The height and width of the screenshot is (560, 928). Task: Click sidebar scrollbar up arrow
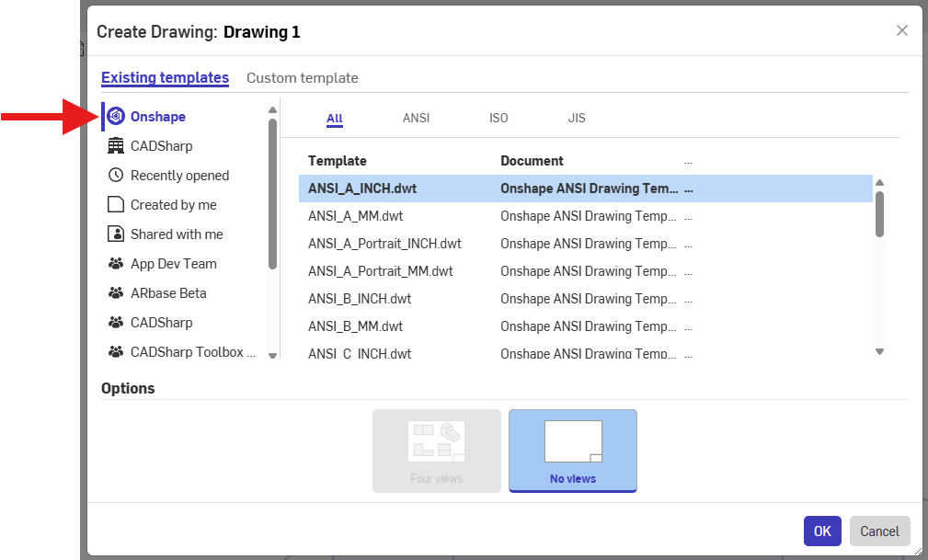pyautogui.click(x=272, y=110)
